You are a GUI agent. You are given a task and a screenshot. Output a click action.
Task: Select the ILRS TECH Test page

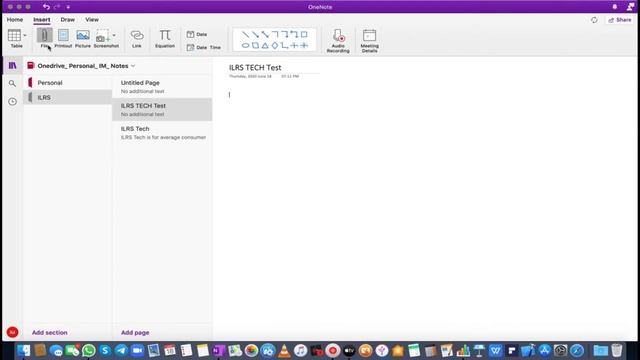click(x=162, y=109)
